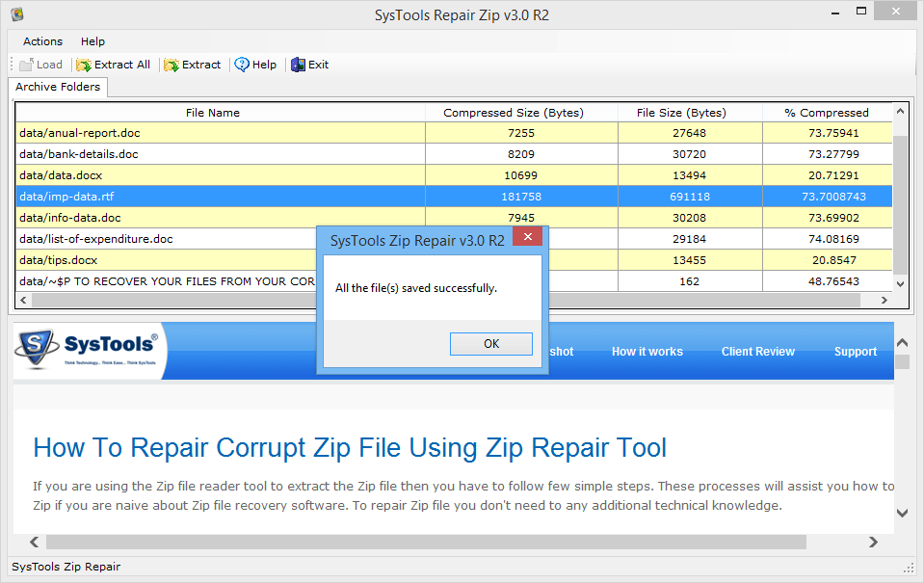The width and height of the screenshot is (924, 583).
Task: Open the Client Review link
Action: [757, 352]
